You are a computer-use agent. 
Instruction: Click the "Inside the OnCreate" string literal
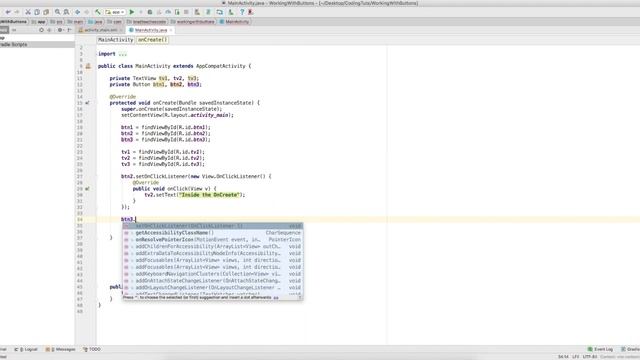[209, 195]
